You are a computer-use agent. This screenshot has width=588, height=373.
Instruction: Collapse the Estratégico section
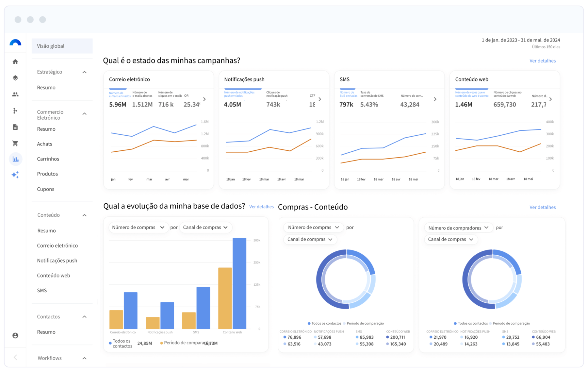click(x=84, y=72)
